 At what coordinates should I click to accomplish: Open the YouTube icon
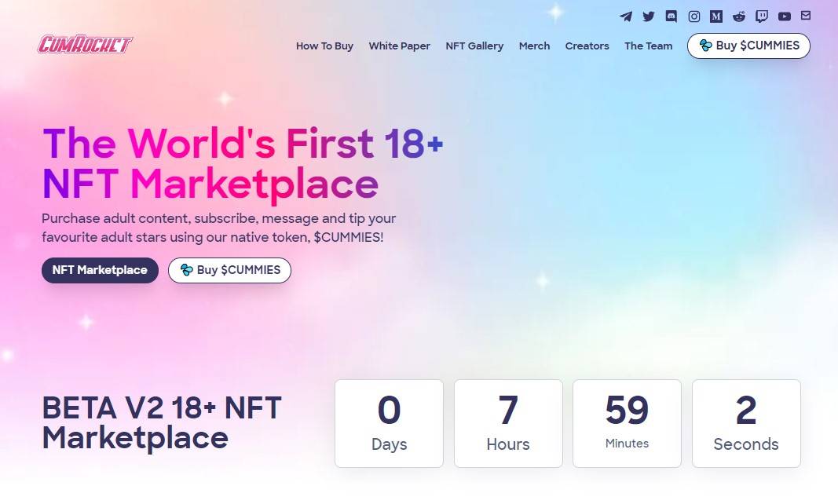(785, 16)
